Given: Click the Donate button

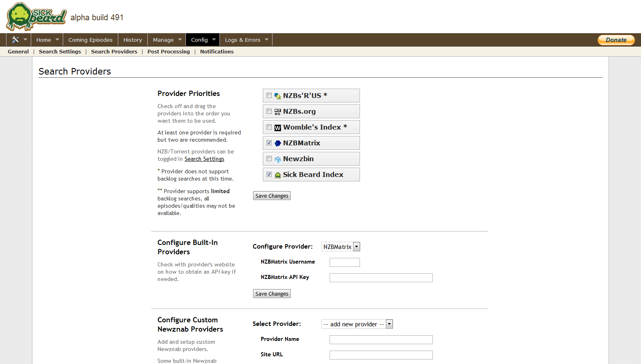Looking at the screenshot, I should point(616,40).
